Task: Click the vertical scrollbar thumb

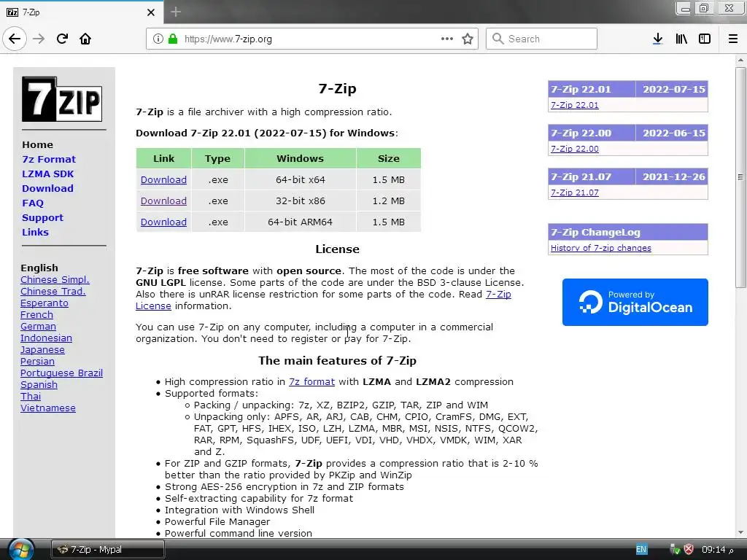Action: click(740, 177)
